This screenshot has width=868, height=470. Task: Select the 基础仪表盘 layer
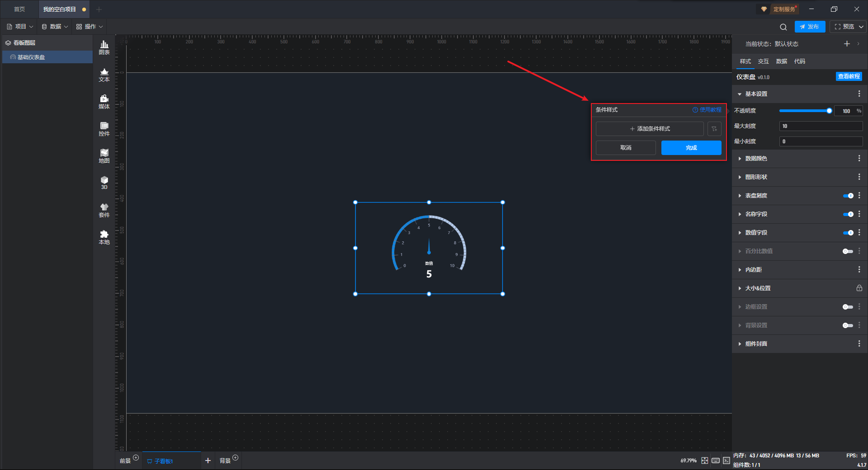[47, 57]
